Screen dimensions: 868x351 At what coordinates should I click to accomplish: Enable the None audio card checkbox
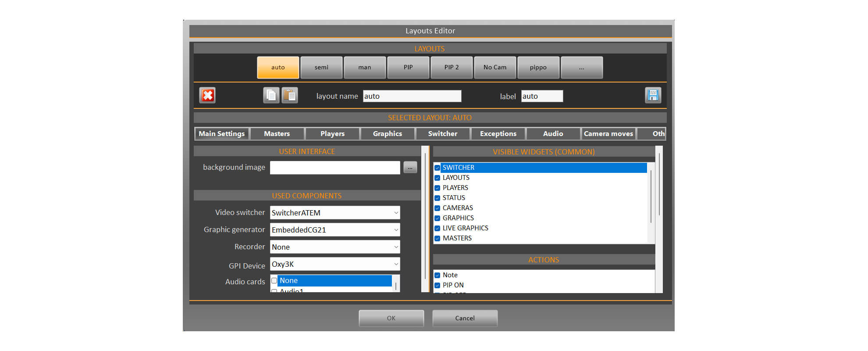[x=274, y=280]
